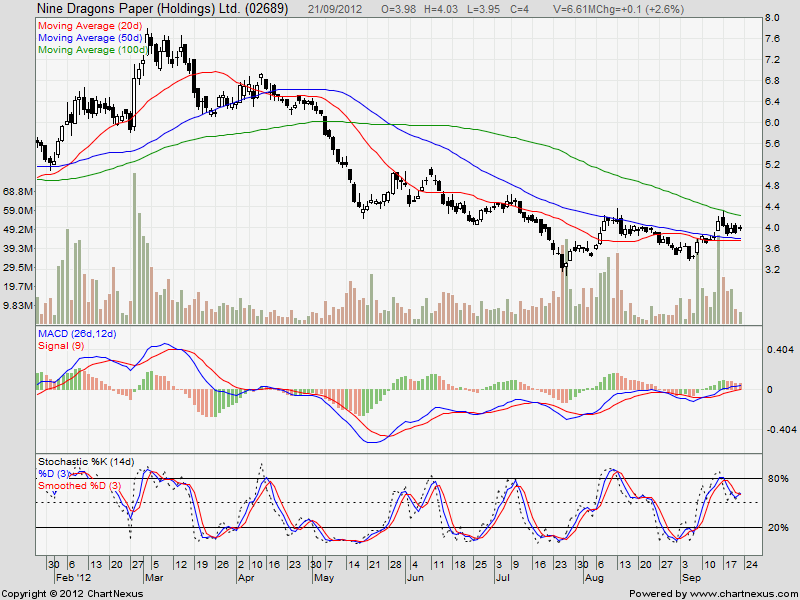800x600 pixels.
Task: Click the 8.0 price axis label
Action: tap(772, 18)
